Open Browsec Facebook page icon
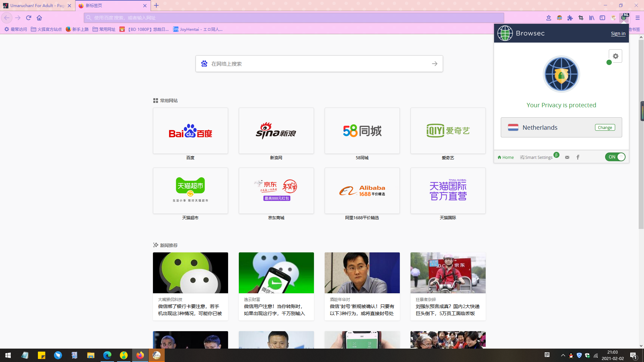Image resolution: width=644 pixels, height=362 pixels. click(x=578, y=157)
